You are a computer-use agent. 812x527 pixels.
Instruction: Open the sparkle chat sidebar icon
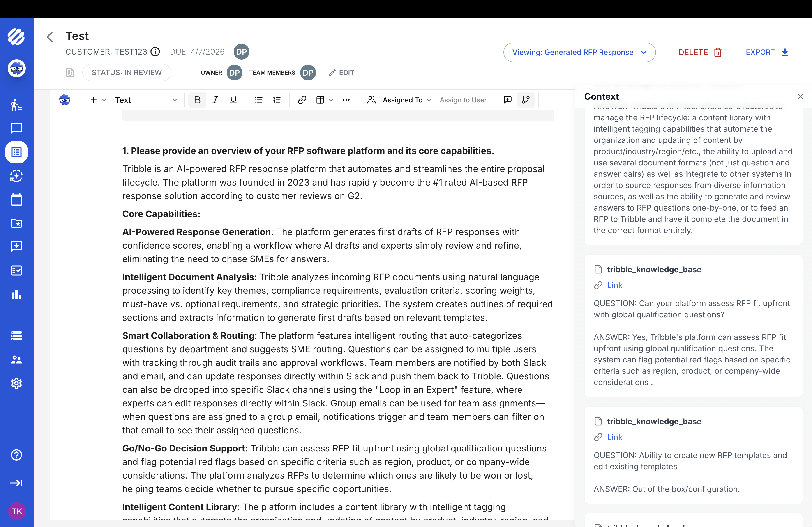coord(16,246)
